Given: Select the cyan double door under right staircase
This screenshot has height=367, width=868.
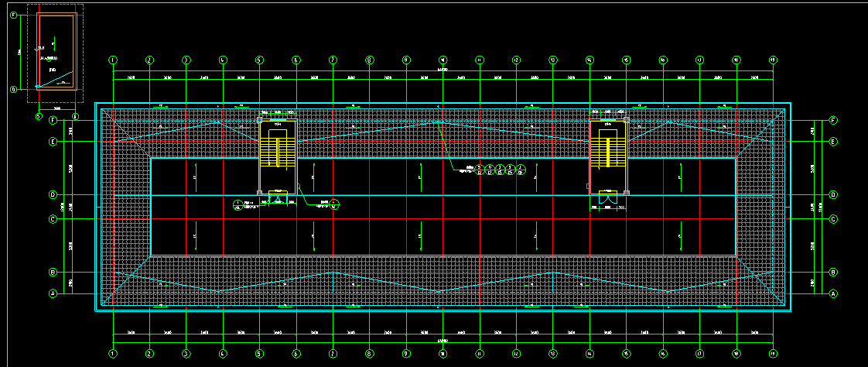Looking at the screenshot, I should pos(608,199).
